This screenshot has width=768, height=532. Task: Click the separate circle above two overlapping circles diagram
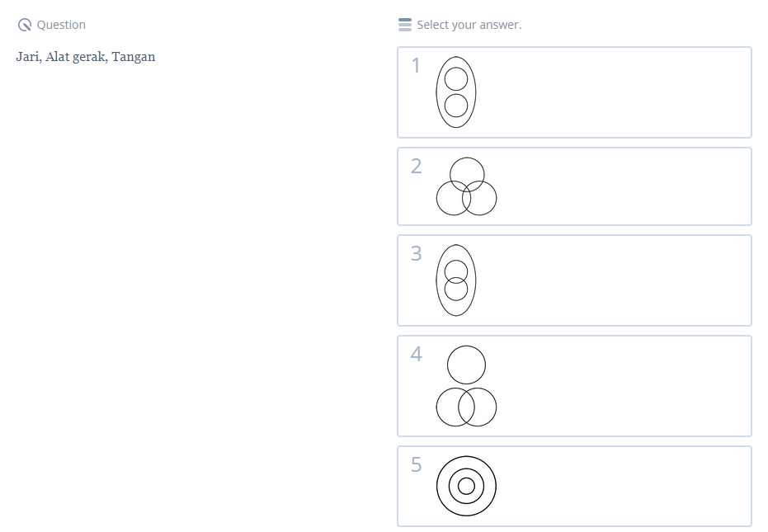tap(466, 386)
